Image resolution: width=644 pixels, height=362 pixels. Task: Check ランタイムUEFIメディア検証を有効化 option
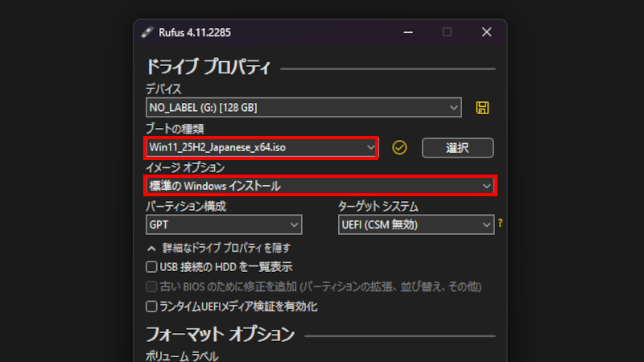coord(151,306)
